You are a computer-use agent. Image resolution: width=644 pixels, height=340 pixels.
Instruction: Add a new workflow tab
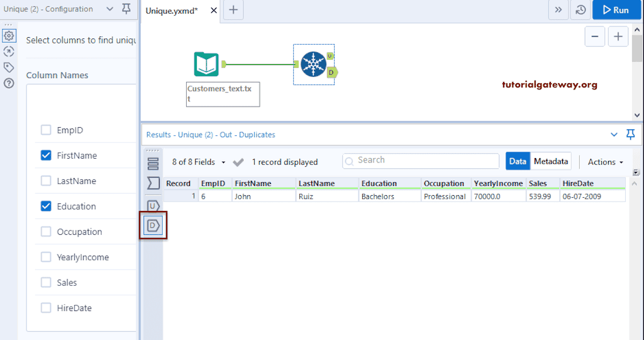pos(233,10)
